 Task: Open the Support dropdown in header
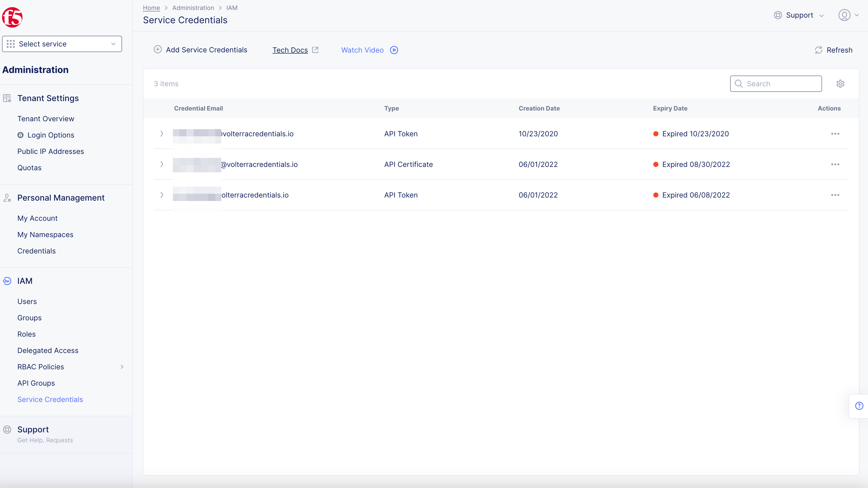[x=799, y=15]
